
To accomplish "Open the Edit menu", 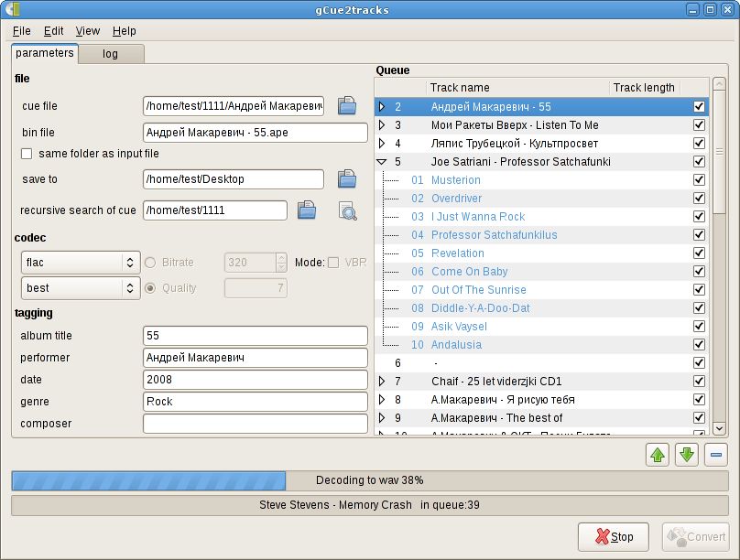I will coord(53,30).
